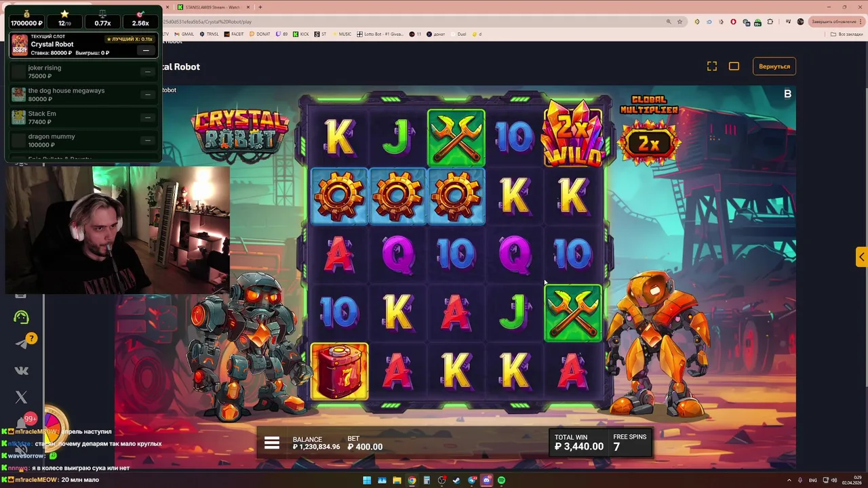
Task: Click the FREE SPINS counter
Action: coord(630,442)
